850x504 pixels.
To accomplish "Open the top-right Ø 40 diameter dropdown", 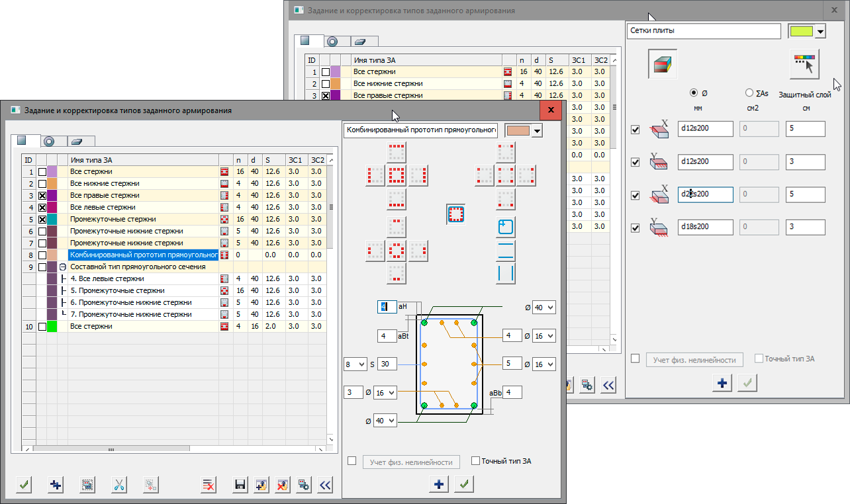I will pyautogui.click(x=543, y=308).
